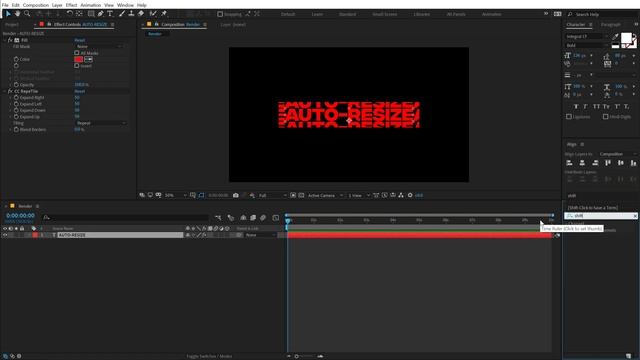Toggle the Fill effect fx switch
640x360 pixels.
pyautogui.click(x=11, y=40)
